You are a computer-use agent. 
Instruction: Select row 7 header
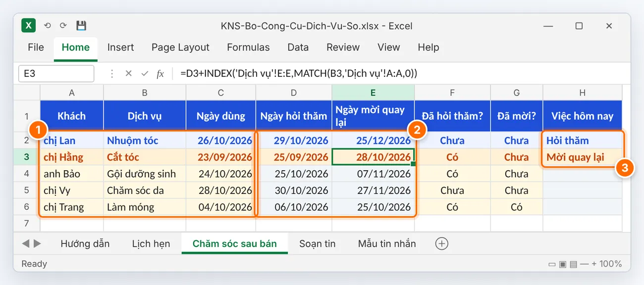coord(27,224)
